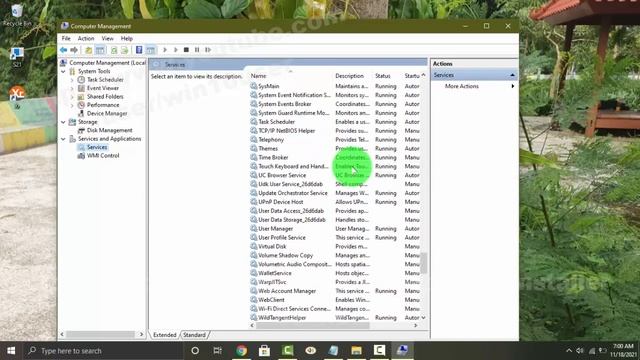Collapse Services and Applications tree node
Screen dimensions: 640x360
pos(63,139)
